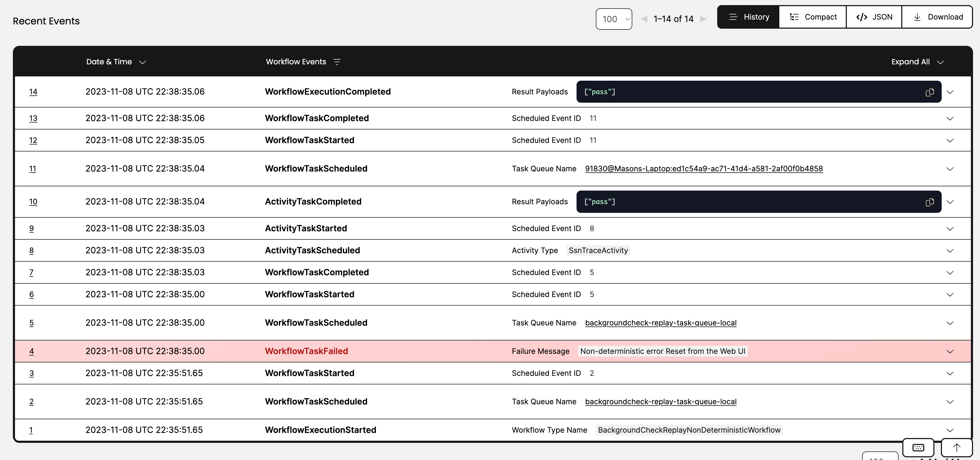Open the page size 100 dropdown
This screenshot has width=980, height=460.
click(614, 19)
